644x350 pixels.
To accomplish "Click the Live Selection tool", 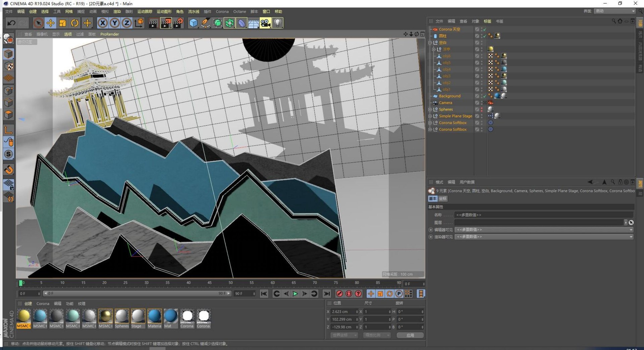I will pyautogui.click(x=38, y=23).
